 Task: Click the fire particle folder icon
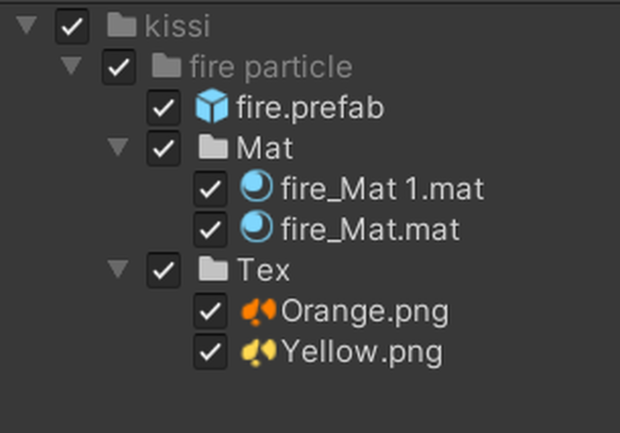(x=166, y=65)
